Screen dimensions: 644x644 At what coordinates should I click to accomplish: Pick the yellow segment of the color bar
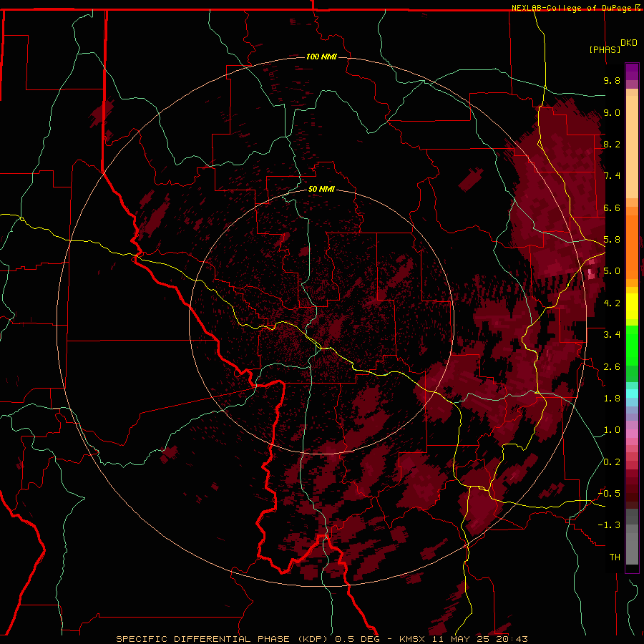632,306
